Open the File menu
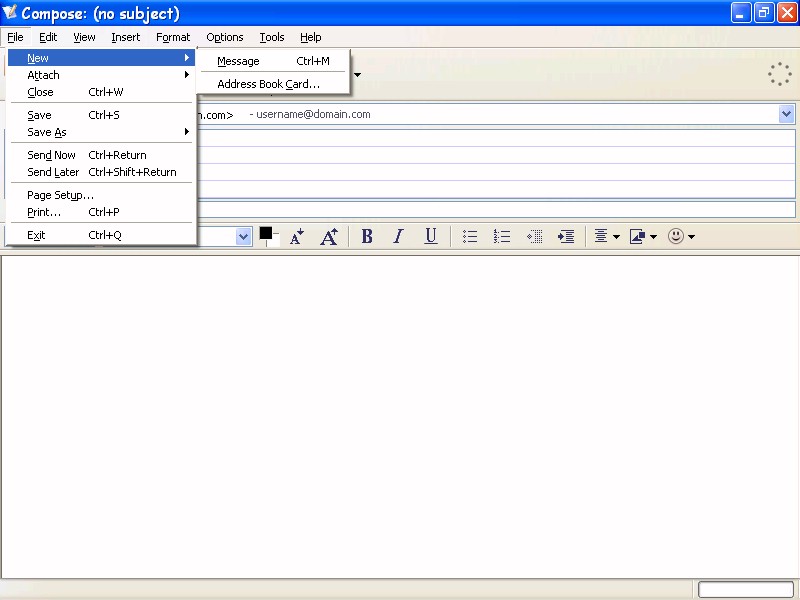This screenshot has height=600, width=800. tap(15, 37)
